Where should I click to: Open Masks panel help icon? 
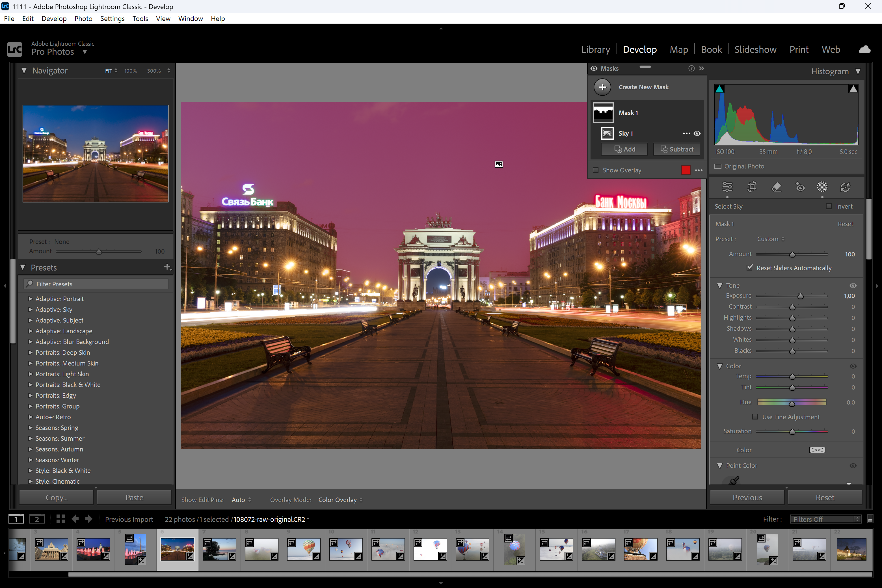click(x=691, y=68)
